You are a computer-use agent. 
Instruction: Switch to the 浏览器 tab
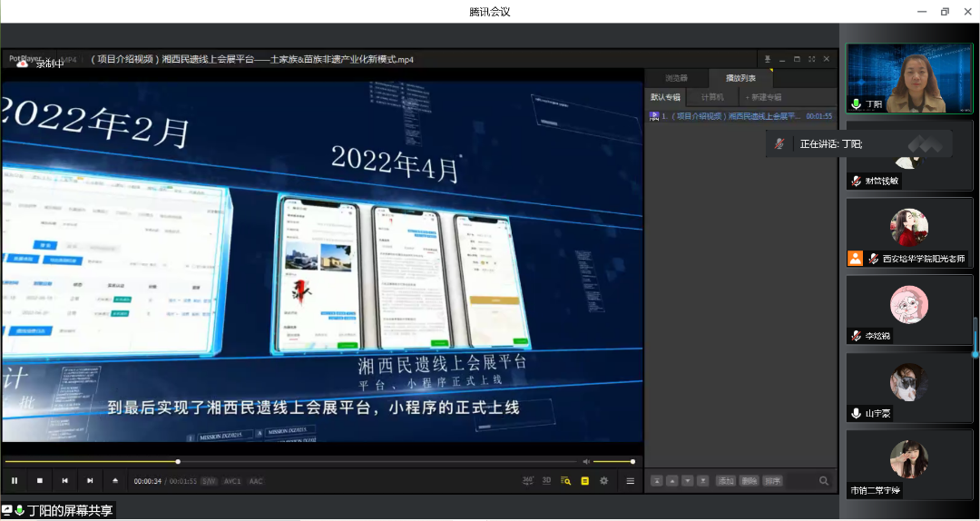[x=676, y=79]
